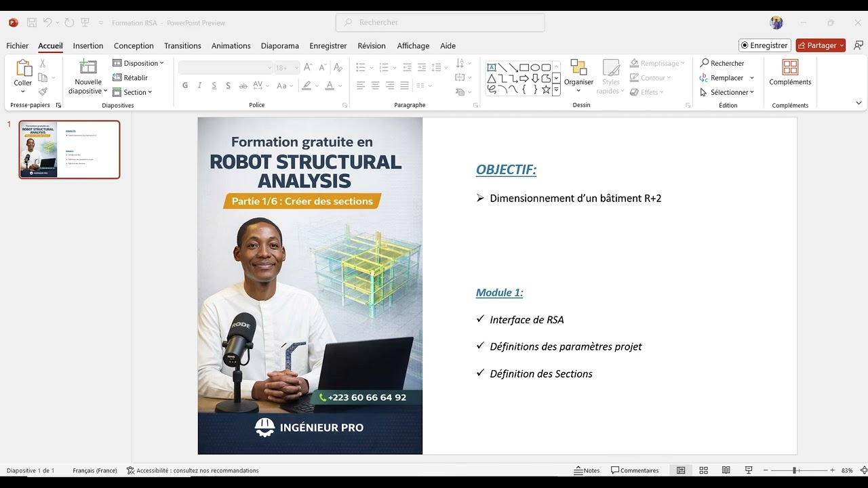The height and width of the screenshot is (488, 868).
Task: Insert a text box shape from gallery
Action: tap(492, 67)
